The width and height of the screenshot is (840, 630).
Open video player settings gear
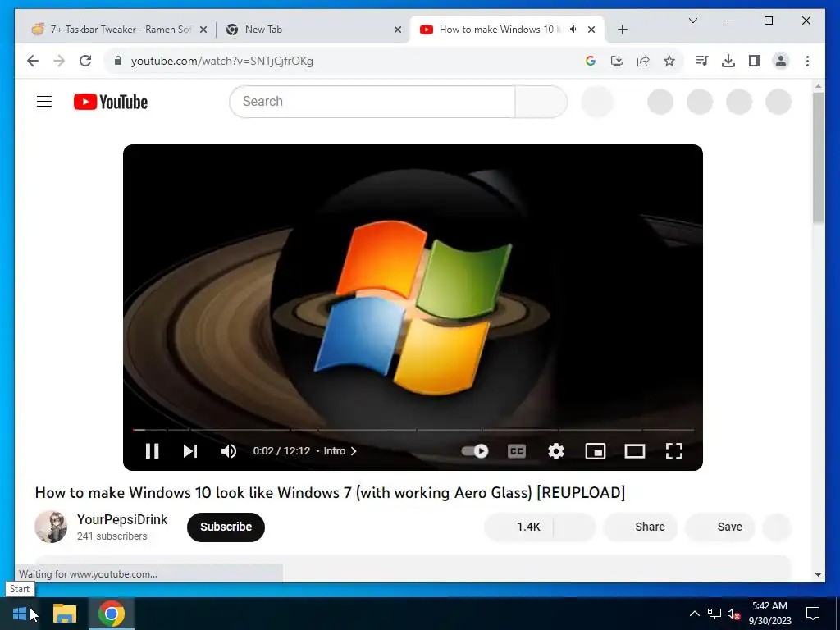(x=556, y=451)
